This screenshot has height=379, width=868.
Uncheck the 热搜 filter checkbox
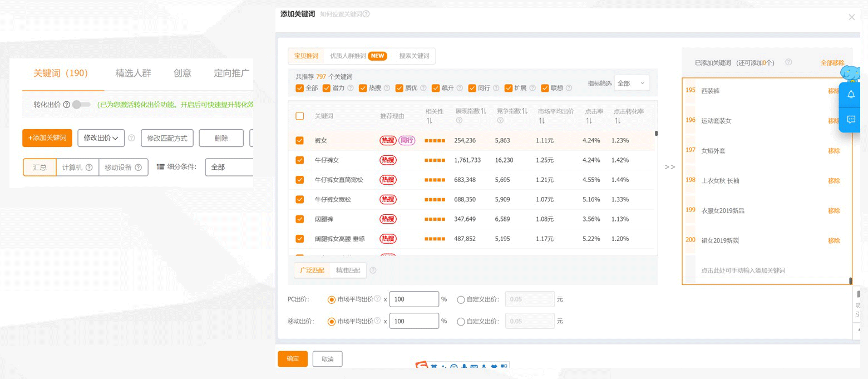363,88
